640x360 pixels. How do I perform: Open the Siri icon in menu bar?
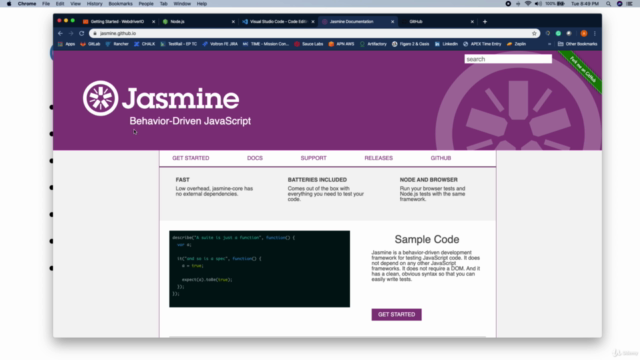[x=619, y=4]
